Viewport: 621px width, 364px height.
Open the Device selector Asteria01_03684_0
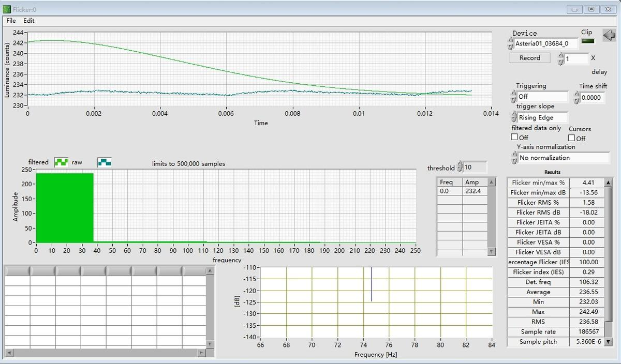pyautogui.click(x=546, y=44)
